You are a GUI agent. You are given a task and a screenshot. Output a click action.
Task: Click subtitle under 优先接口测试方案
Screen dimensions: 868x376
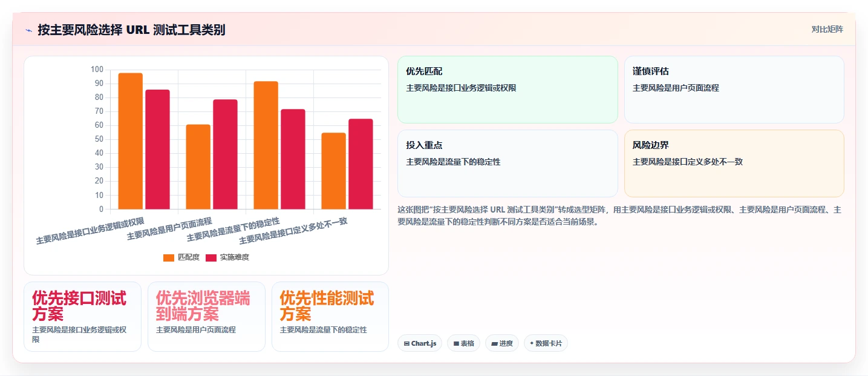click(79, 335)
